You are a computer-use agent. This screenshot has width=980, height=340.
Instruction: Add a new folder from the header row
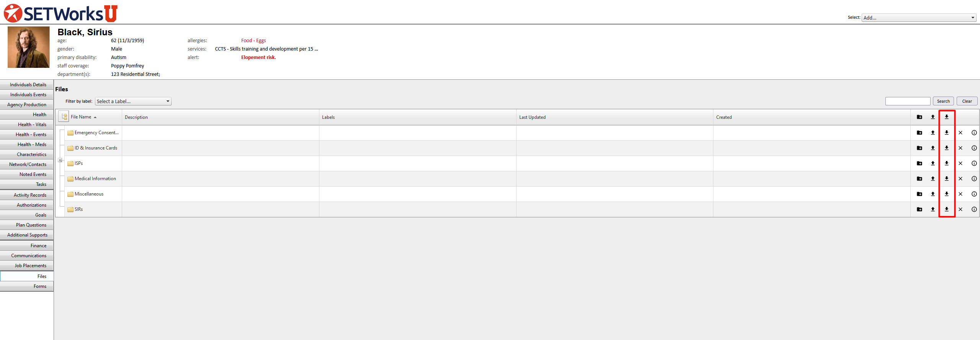pos(919,117)
